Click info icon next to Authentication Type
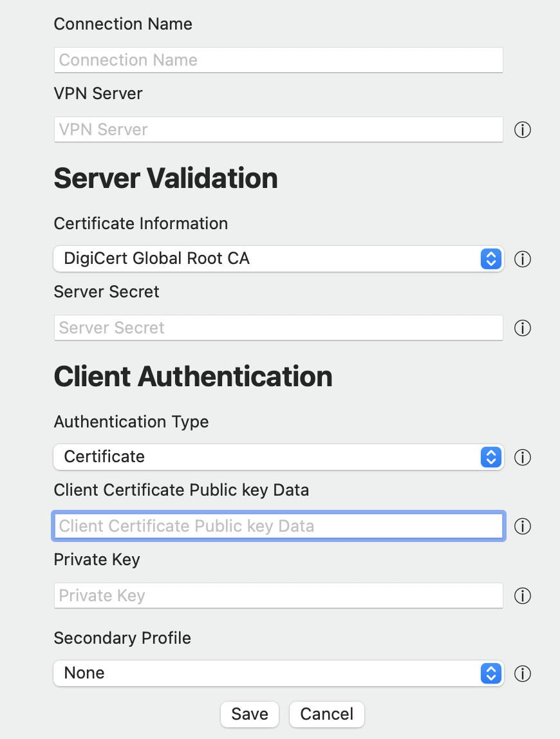The image size is (560, 739). tap(522, 457)
